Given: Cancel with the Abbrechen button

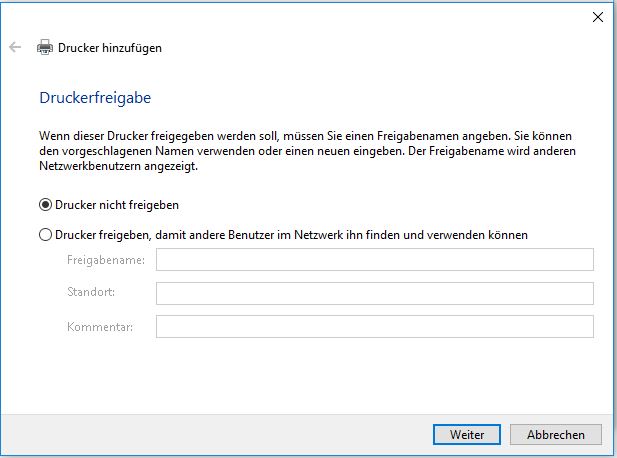Looking at the screenshot, I should [x=556, y=434].
